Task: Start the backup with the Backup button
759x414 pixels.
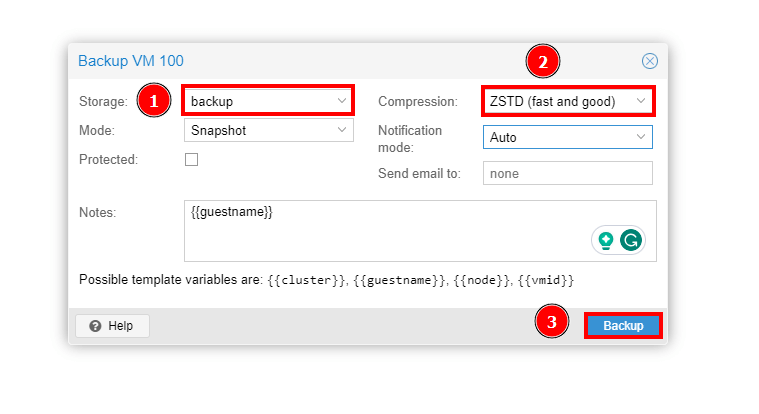Action: pyautogui.click(x=623, y=326)
